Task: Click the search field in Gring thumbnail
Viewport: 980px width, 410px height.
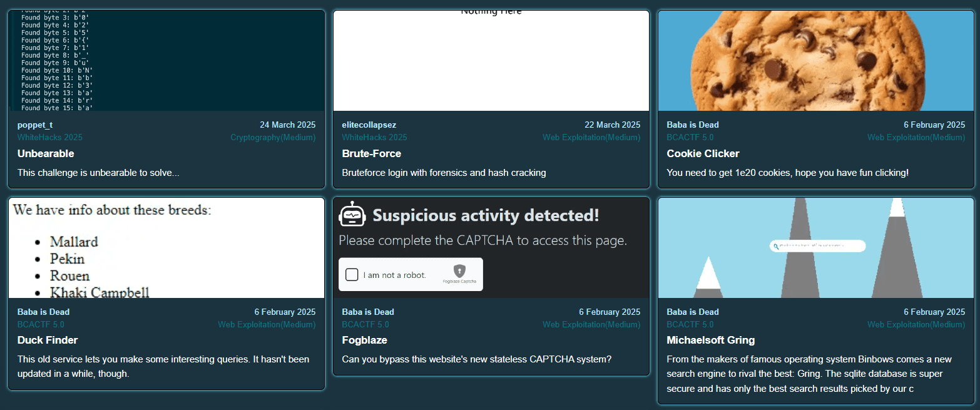Action: [821, 246]
